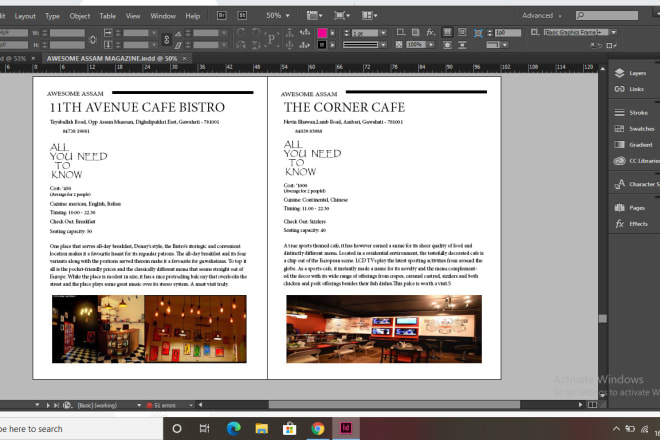The image size is (660, 440).
Task: Open the Layout menu
Action: click(25, 16)
